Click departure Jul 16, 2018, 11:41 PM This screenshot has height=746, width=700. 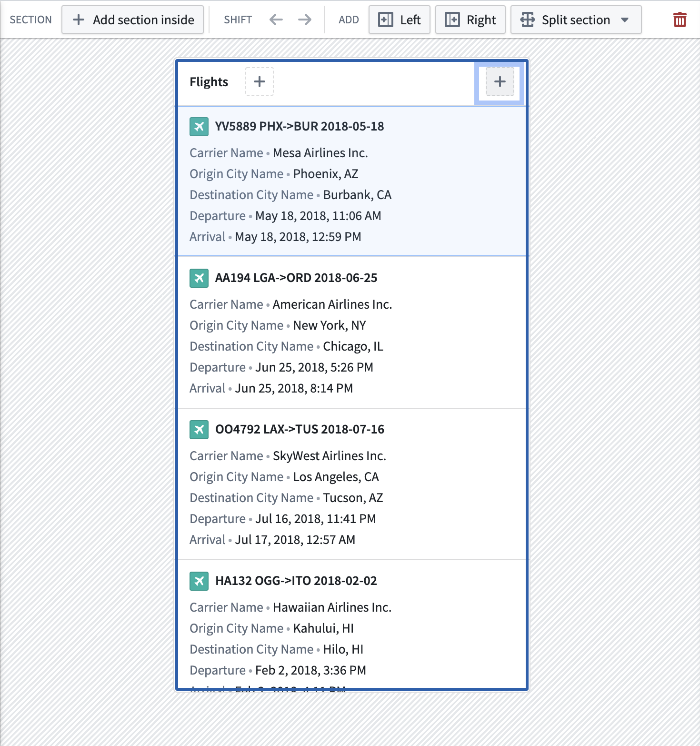point(316,519)
